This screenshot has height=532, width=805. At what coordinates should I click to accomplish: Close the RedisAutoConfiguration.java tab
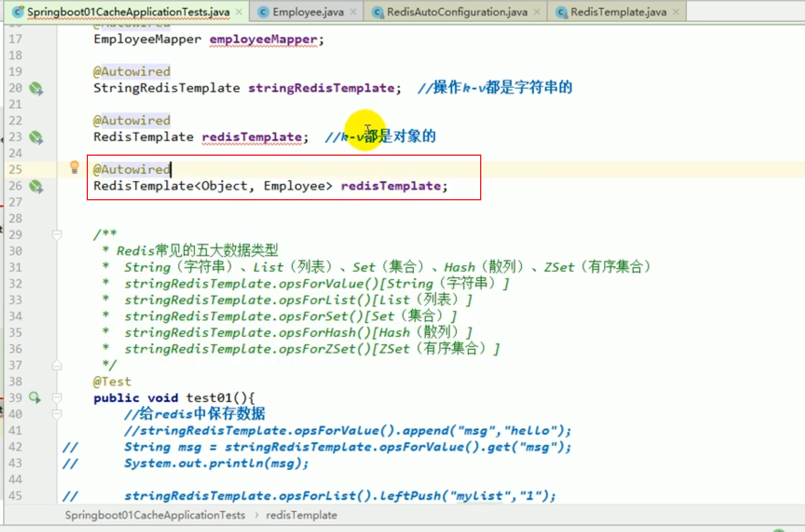[x=537, y=11]
